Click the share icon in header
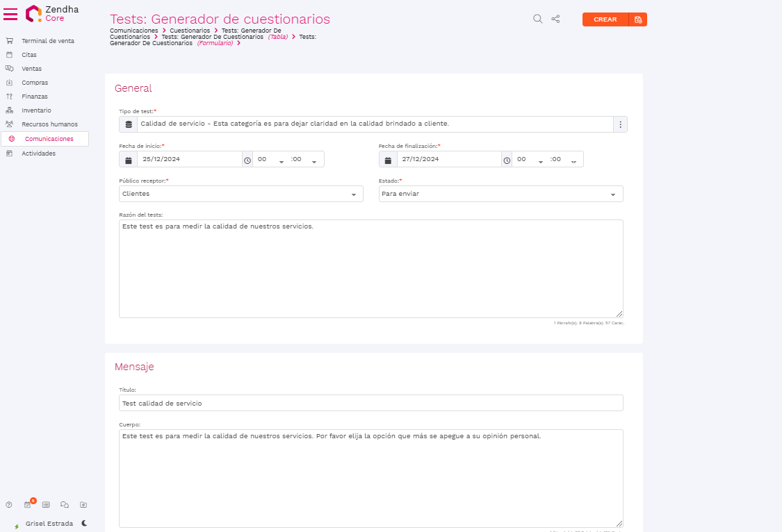The height and width of the screenshot is (532, 782). pyautogui.click(x=555, y=19)
